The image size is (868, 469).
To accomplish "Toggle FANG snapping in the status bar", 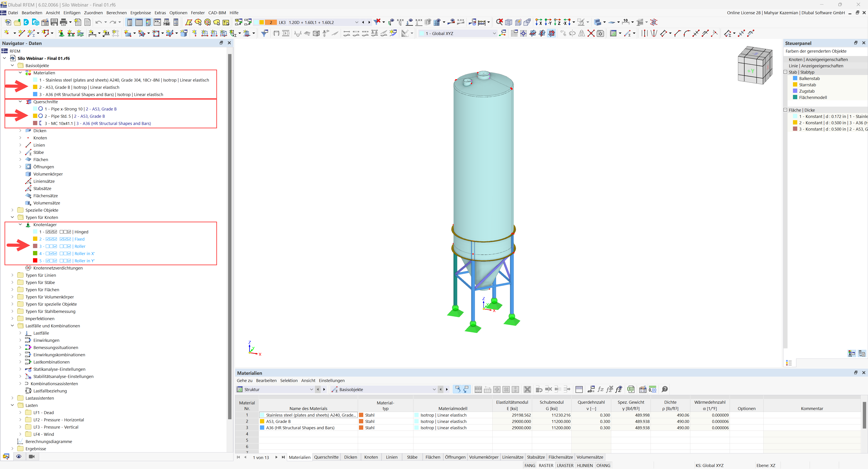I will 530,465.
